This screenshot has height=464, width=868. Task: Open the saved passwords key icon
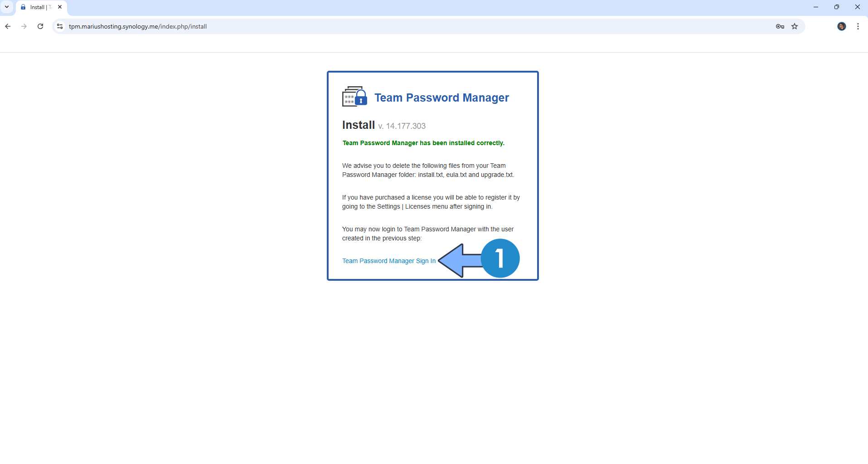(x=780, y=26)
